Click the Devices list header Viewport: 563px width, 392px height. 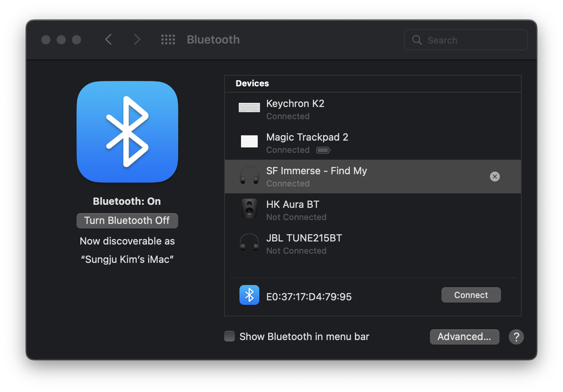pyautogui.click(x=373, y=84)
